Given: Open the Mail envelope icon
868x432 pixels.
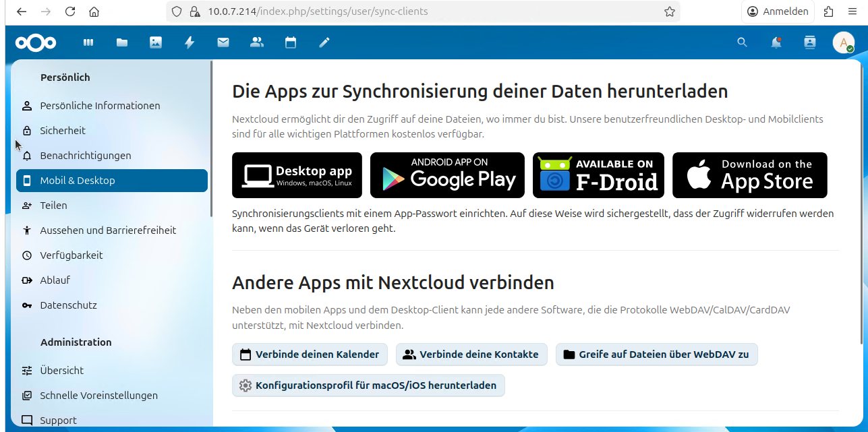Looking at the screenshot, I should pos(223,42).
